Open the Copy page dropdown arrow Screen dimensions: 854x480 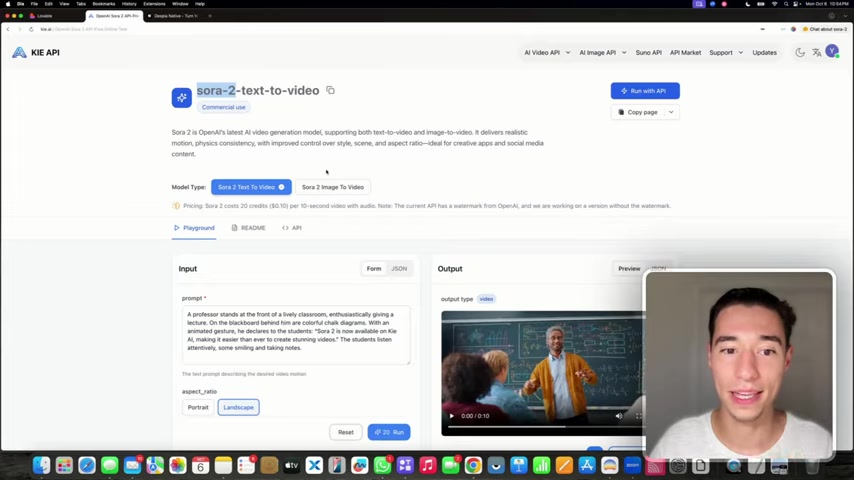[671, 112]
